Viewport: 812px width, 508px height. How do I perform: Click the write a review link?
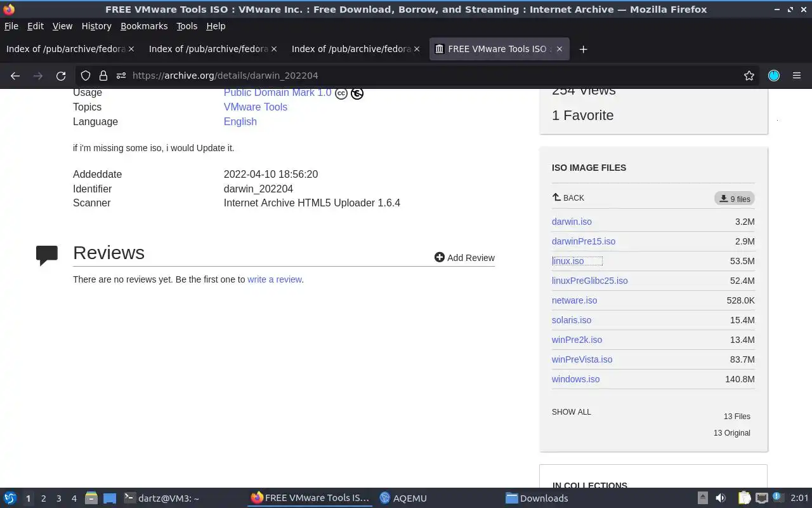[x=274, y=279]
